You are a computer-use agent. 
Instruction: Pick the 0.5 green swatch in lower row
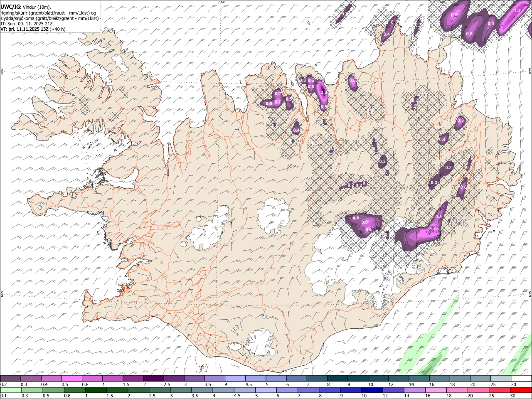pyautogui.click(x=54, y=390)
